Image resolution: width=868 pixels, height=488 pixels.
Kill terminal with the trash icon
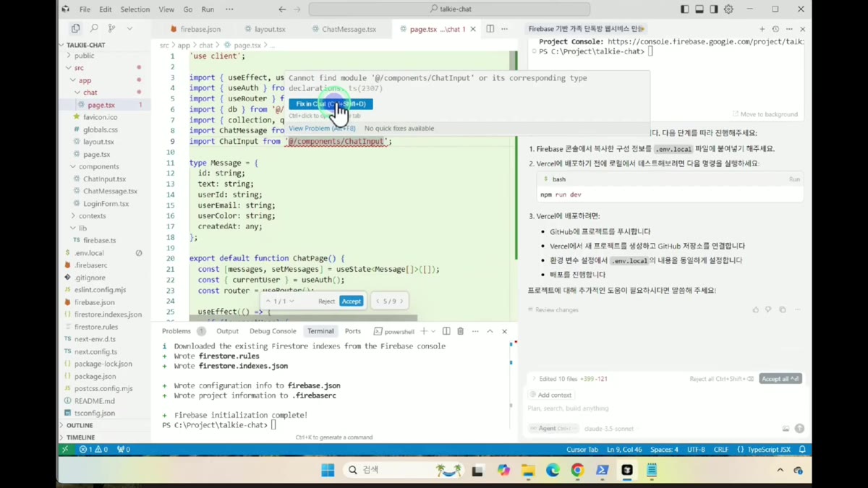pos(460,331)
